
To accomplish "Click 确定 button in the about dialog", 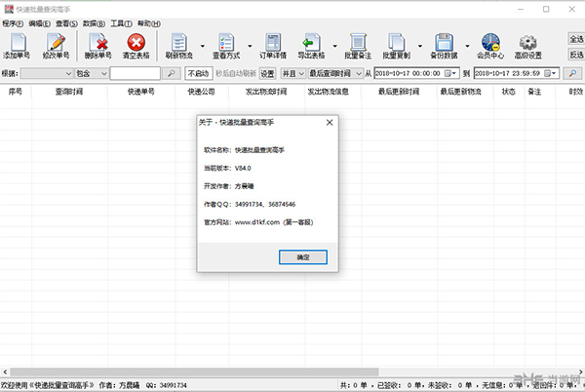I will click(303, 257).
